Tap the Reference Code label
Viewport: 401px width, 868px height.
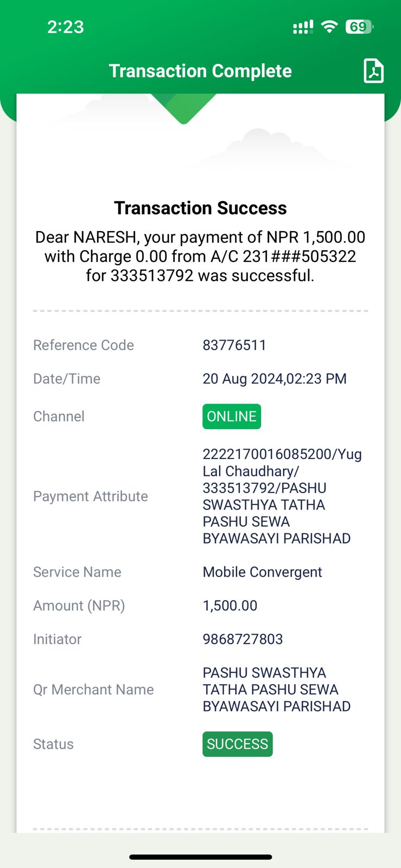click(x=84, y=345)
